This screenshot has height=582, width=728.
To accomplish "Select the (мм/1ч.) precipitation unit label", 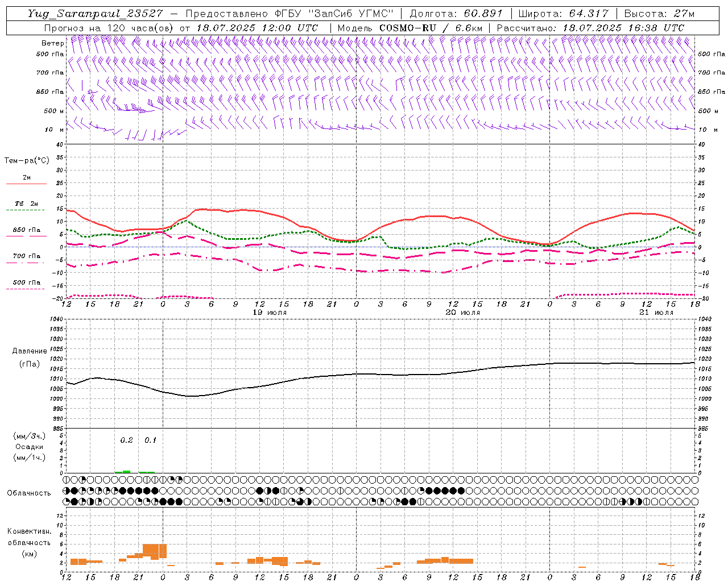I will (x=30, y=458).
